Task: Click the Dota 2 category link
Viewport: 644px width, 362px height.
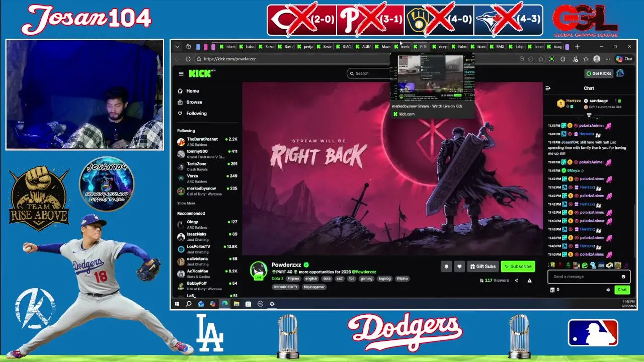Action: pyautogui.click(x=277, y=278)
